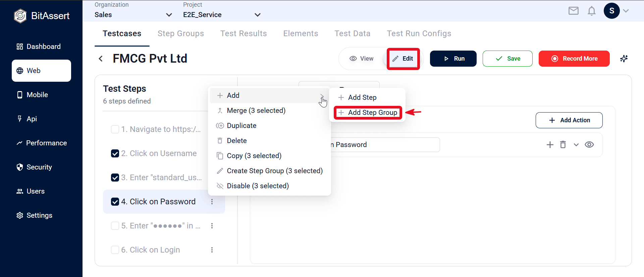Screen dimensions: 644x277
Task: Switch to the Test Results tab
Action: coord(244,33)
